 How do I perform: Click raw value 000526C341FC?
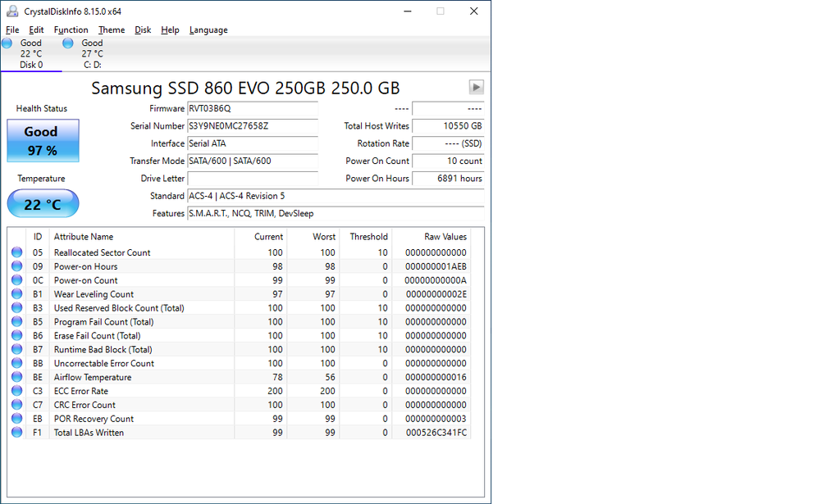click(436, 433)
